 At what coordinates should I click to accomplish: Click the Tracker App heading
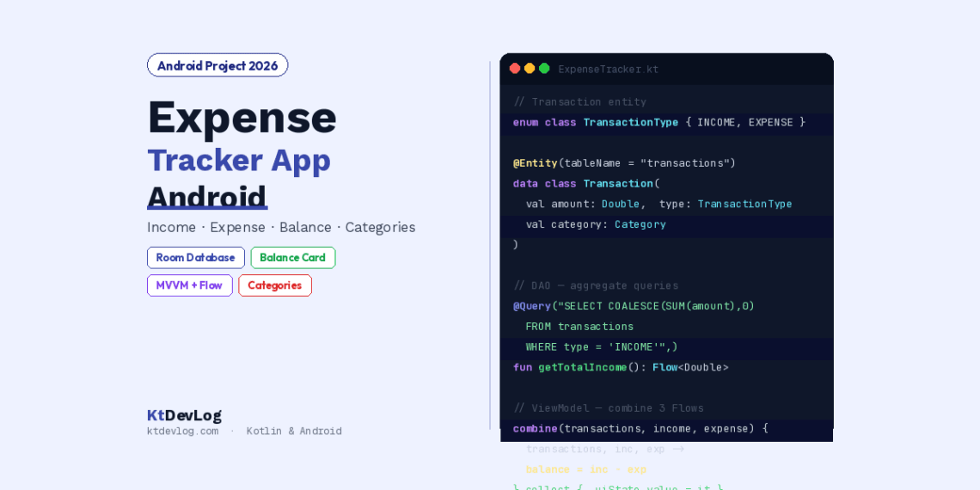coord(239,161)
